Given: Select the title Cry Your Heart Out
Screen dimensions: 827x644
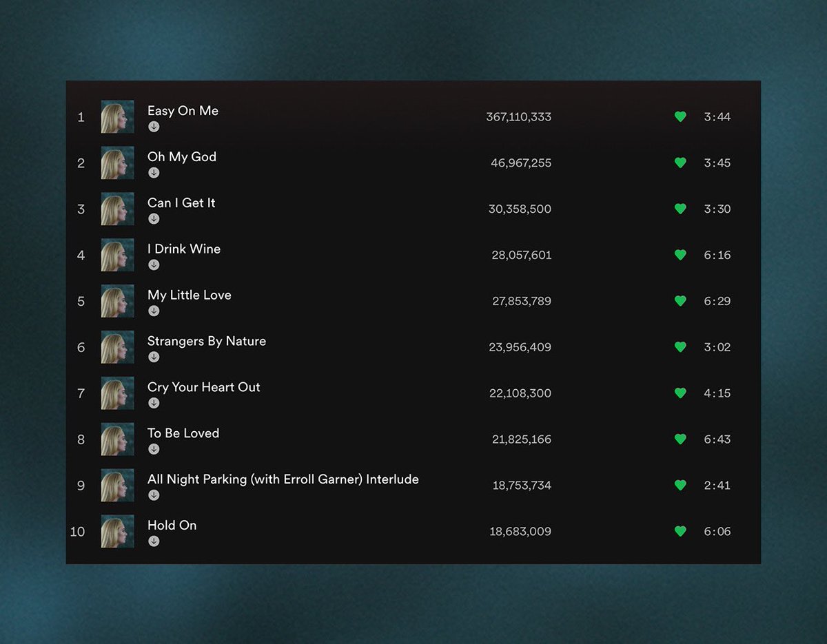Looking at the screenshot, I should (x=204, y=387).
